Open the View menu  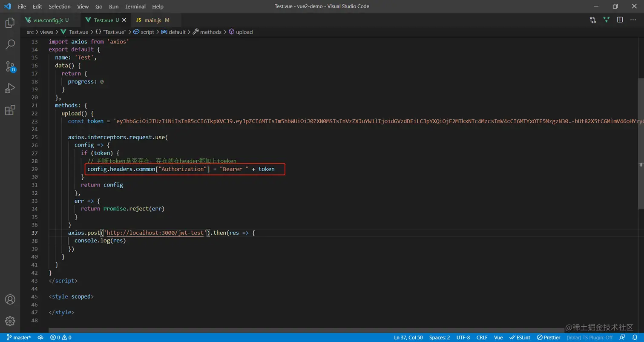[x=83, y=6]
